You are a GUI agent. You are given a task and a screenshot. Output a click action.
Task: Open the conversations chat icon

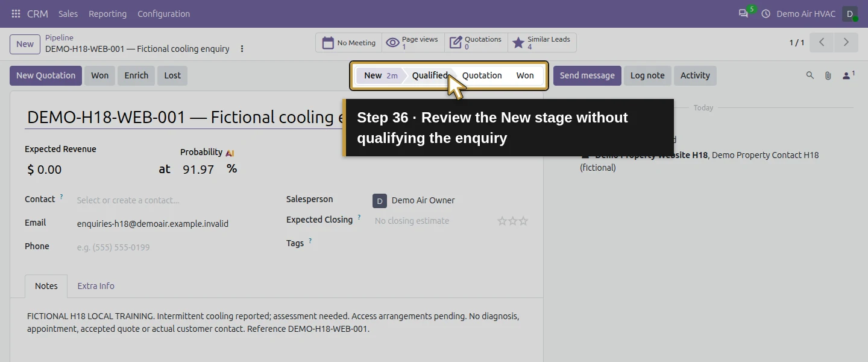click(x=743, y=13)
